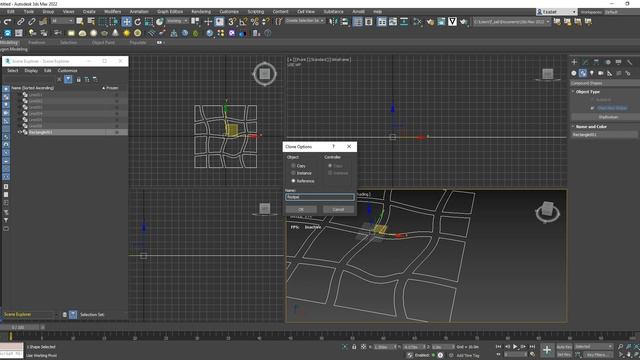Toggle the Set Key button
The image size is (640, 360).
(x=564, y=354)
